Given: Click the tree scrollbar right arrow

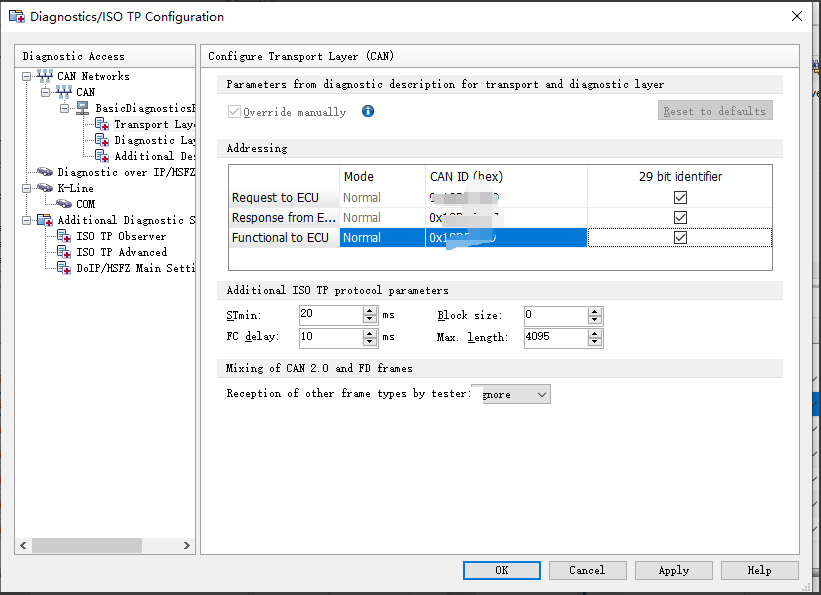Looking at the screenshot, I should pos(186,545).
